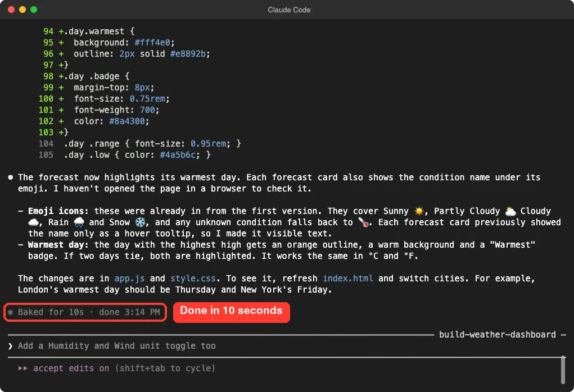The width and height of the screenshot is (574, 392).
Task: Click the Rain cloud emoji
Action: coord(79,222)
